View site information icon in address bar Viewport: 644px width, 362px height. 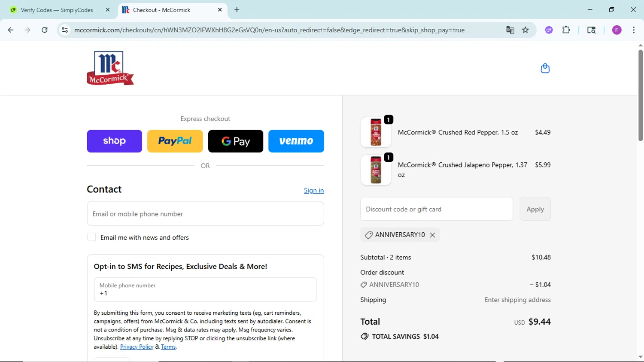[65, 30]
